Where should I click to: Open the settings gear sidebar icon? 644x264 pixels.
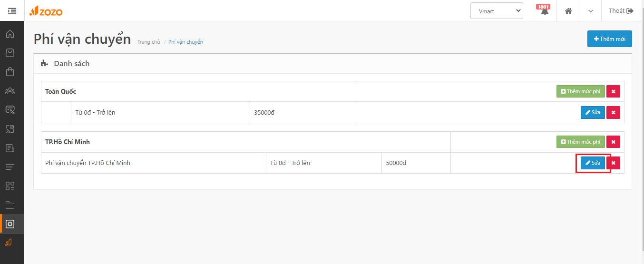pyautogui.click(x=10, y=224)
